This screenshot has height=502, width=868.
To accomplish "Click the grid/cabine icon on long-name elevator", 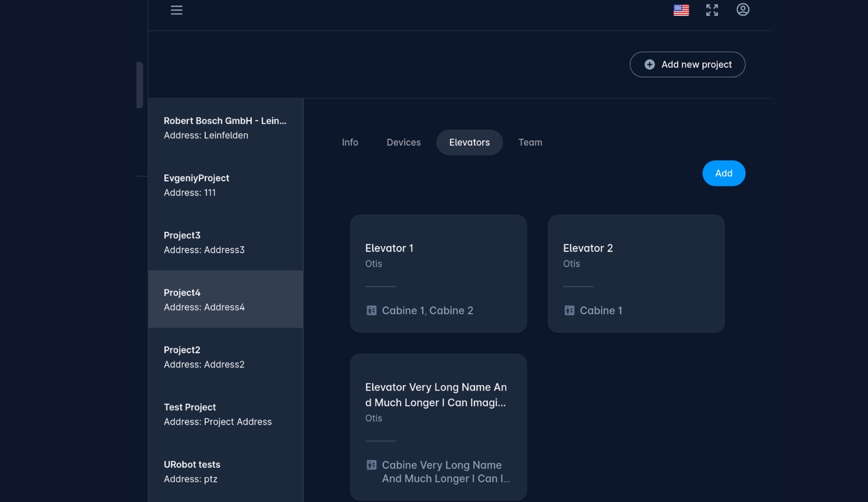I will point(371,465).
